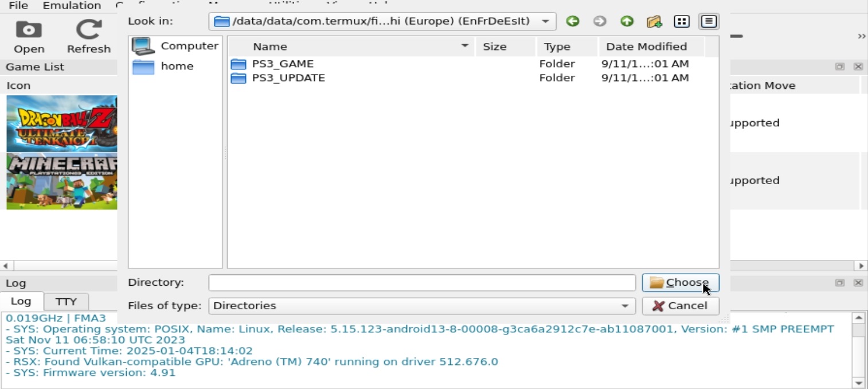
Task: Expand the toolbar overflow chevron
Action: tap(862, 36)
